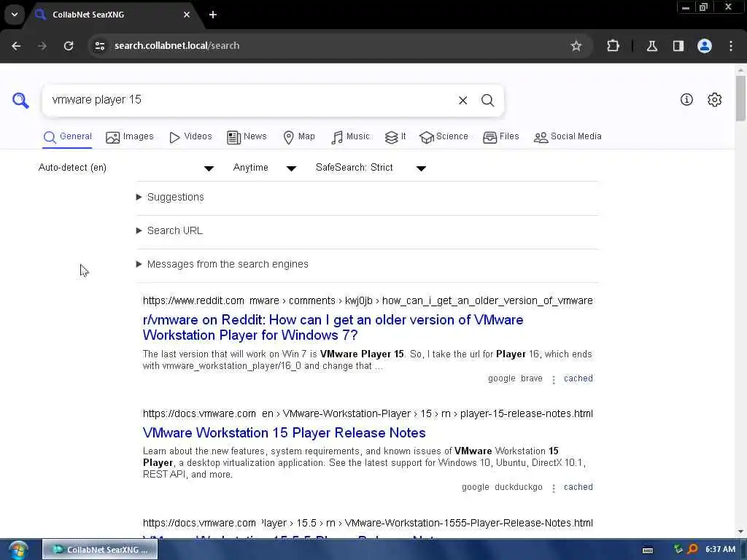
Task: Reload the current page
Action: [69, 46]
